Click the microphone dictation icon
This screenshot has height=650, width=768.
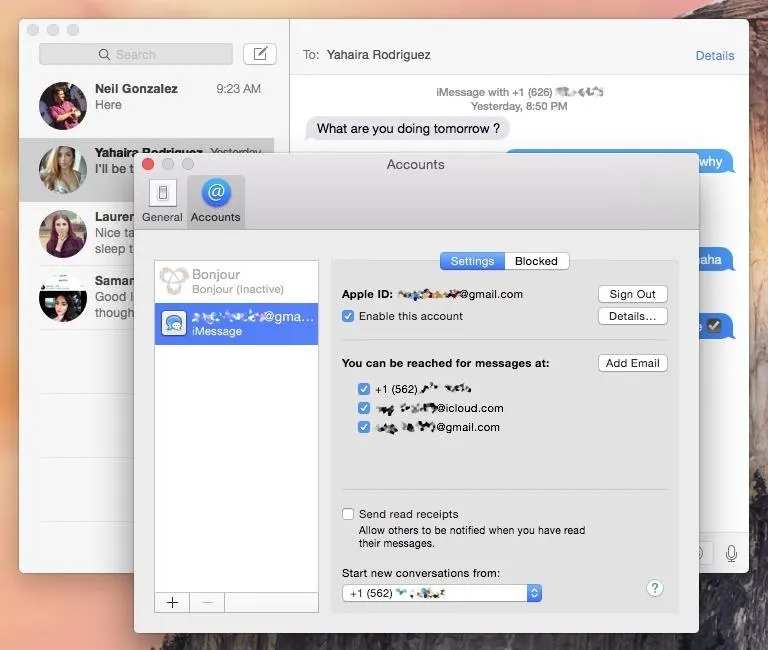pos(731,554)
